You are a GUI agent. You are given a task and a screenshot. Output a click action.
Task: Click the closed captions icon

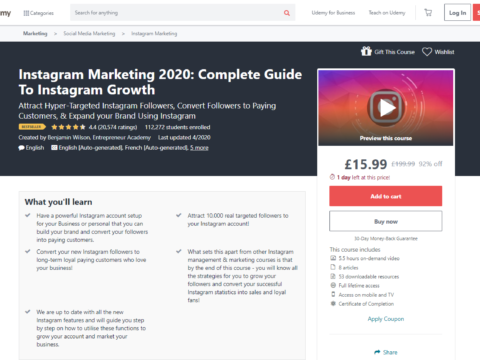click(x=54, y=148)
